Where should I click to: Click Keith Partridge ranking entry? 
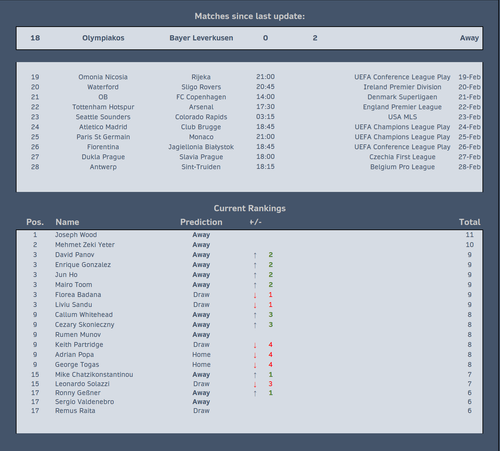pos(79,345)
